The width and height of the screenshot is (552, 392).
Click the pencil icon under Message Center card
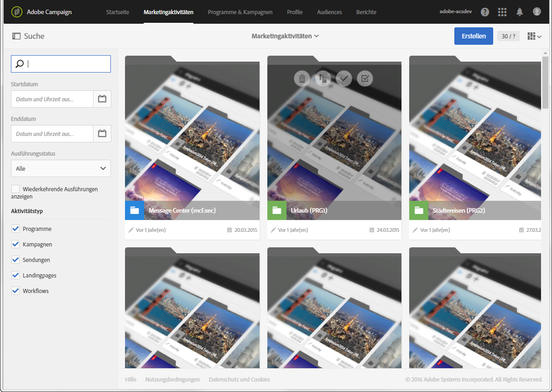131,230
